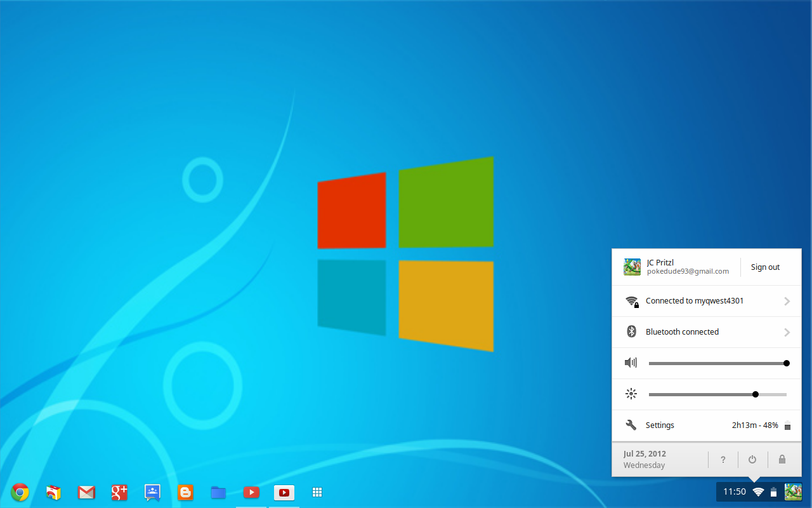Click the battery icon beside 48%
This screenshot has height=508, width=812.
click(x=787, y=425)
